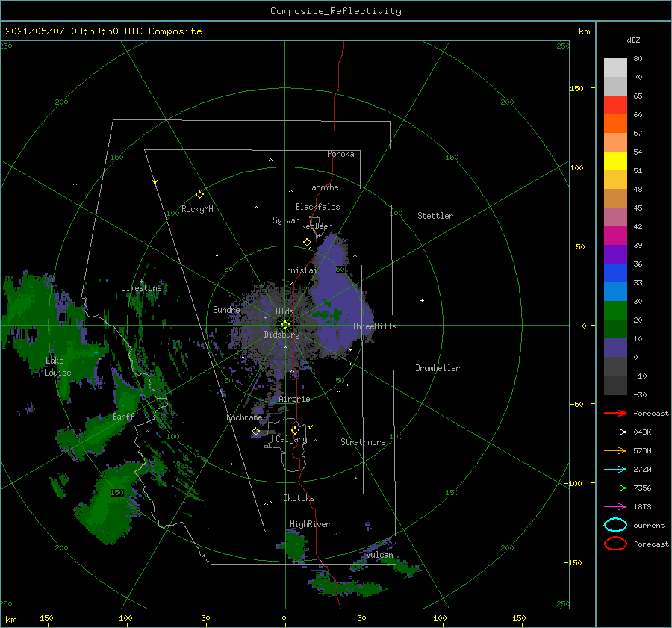
Task: Click the Didsbury city label
Action: pos(281,335)
